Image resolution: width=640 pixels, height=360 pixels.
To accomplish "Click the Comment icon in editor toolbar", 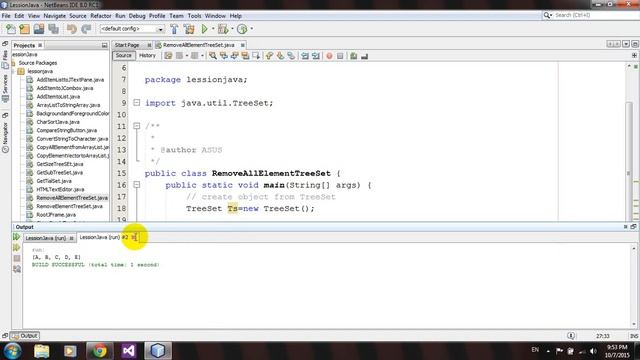I will (x=353, y=56).
